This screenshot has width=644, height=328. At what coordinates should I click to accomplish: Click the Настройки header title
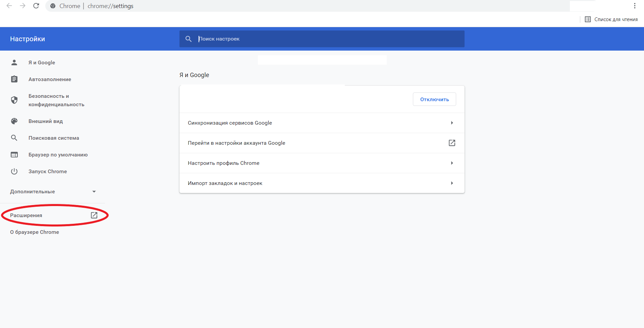click(x=28, y=39)
